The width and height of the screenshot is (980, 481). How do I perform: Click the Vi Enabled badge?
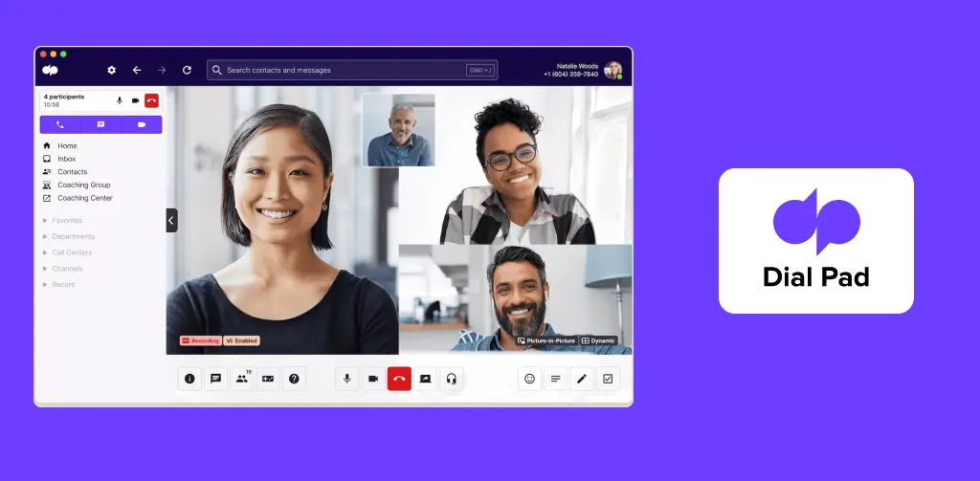241,341
